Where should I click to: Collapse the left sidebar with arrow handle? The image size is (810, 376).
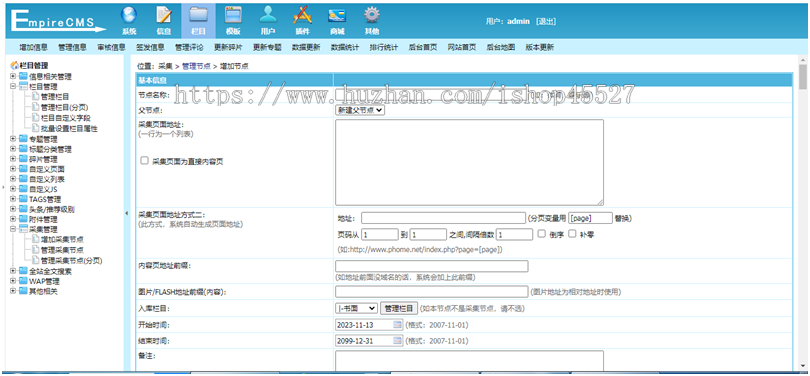click(x=127, y=213)
